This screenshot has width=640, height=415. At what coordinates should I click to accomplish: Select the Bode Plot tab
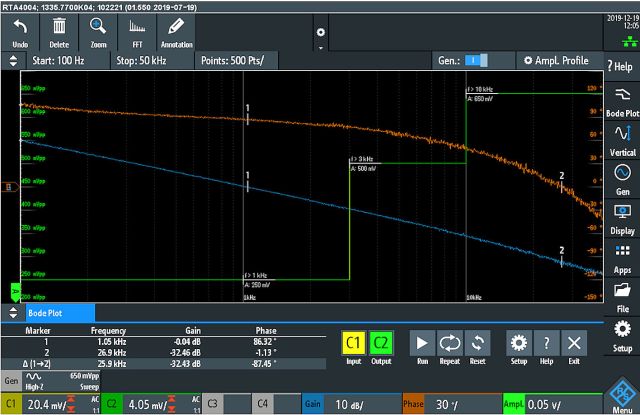pos(60,313)
